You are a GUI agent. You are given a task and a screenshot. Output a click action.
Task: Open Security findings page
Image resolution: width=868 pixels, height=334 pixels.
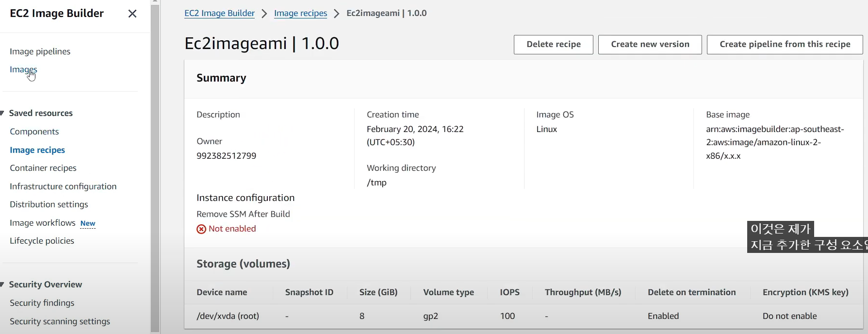[x=42, y=303]
